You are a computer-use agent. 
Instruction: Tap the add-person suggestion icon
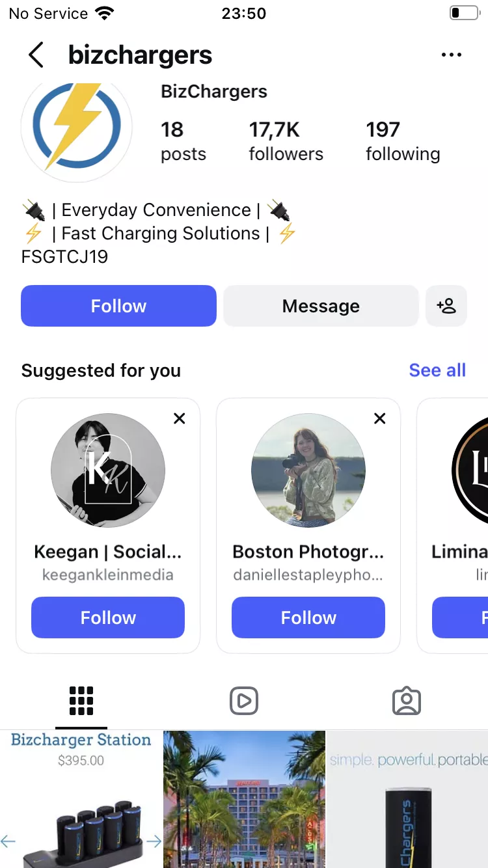pyautogui.click(x=446, y=306)
